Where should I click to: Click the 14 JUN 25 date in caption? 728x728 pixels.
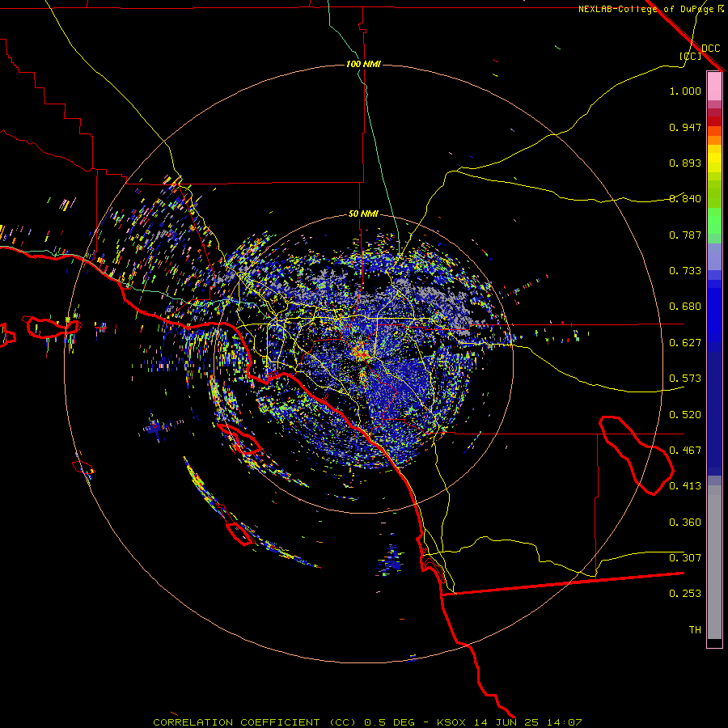point(506,722)
